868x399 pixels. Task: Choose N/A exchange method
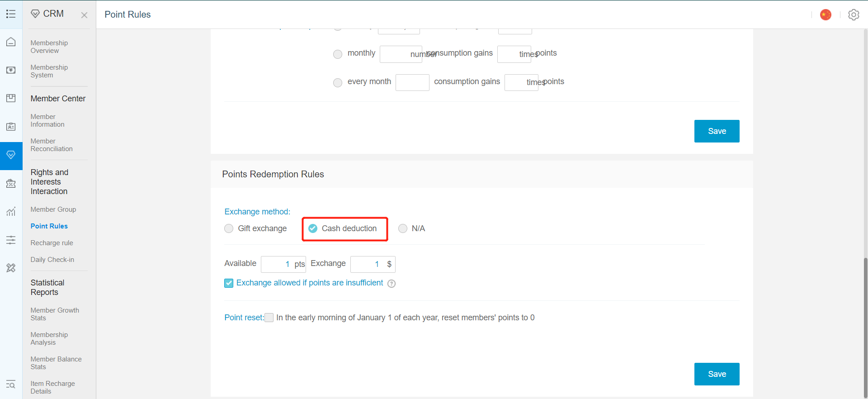(403, 228)
